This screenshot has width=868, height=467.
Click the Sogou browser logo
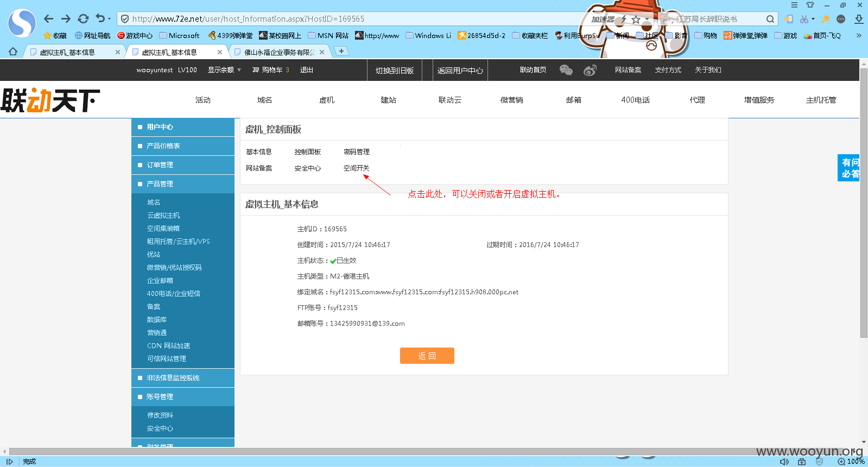(x=22, y=23)
